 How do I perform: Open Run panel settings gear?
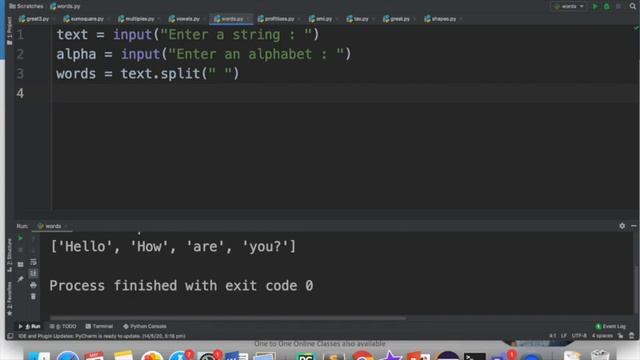tap(622, 226)
